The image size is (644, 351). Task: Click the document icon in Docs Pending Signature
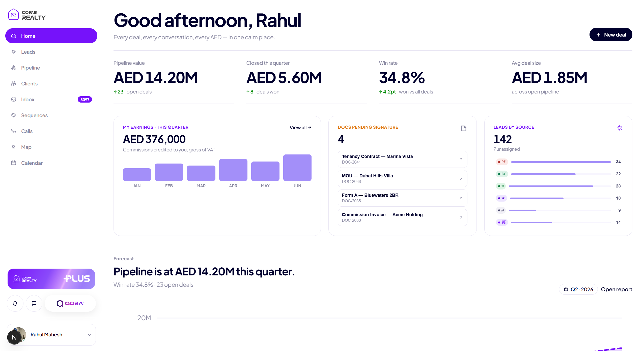(x=463, y=129)
